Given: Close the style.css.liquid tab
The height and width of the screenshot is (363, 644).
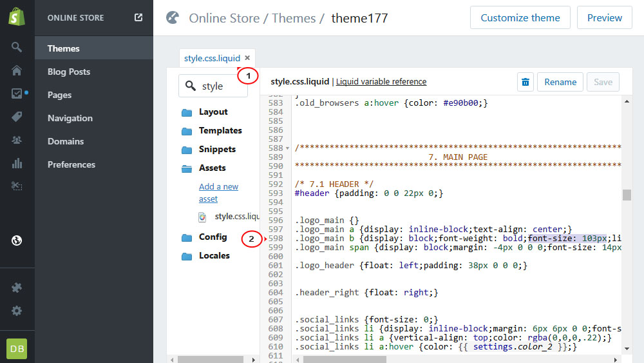Looking at the screenshot, I should (x=247, y=58).
